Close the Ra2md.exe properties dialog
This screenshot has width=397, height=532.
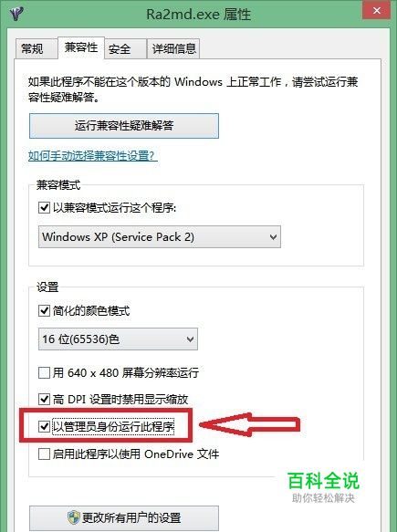[376, 11]
